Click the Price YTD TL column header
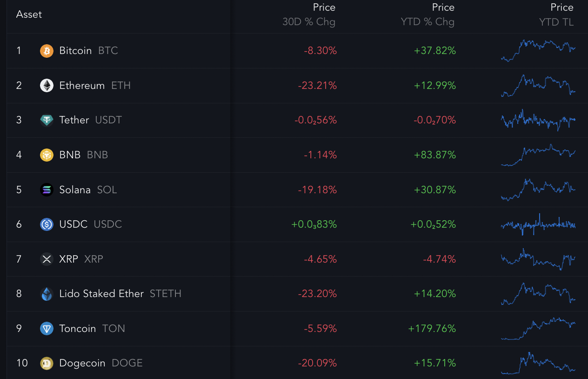This screenshot has width=588, height=379. (556, 14)
